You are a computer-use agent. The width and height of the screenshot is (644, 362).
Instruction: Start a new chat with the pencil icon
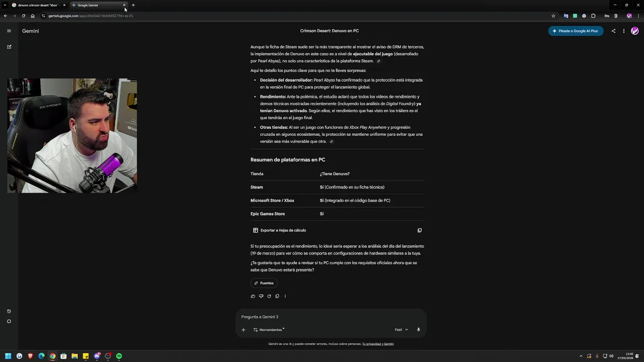[9, 47]
